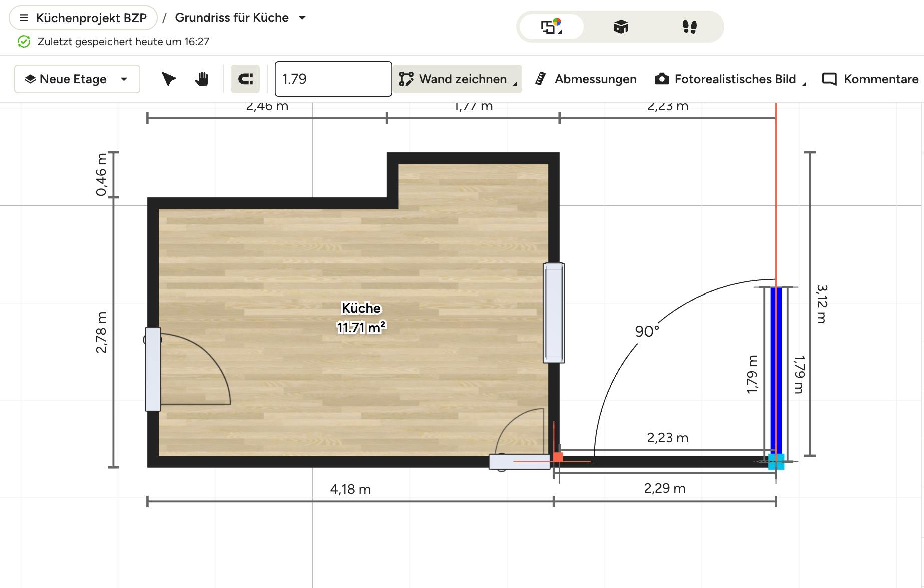Toggle the magnet snapping button
This screenshot has height=588, width=924.
tap(245, 79)
